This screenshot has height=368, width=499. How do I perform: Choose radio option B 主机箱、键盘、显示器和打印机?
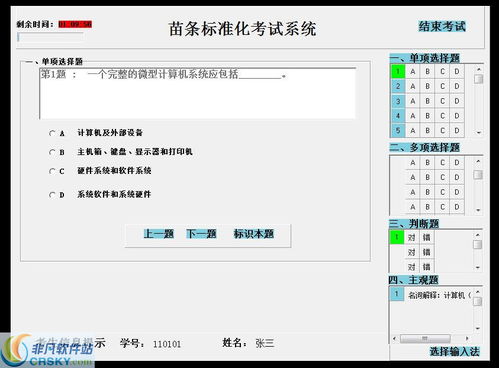52,152
